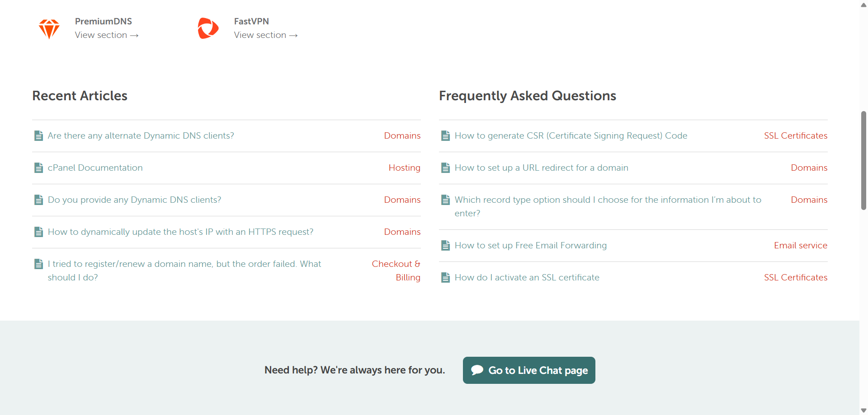Click the scrollbar up arrow
This screenshot has width=868, height=415.
(863, 5)
